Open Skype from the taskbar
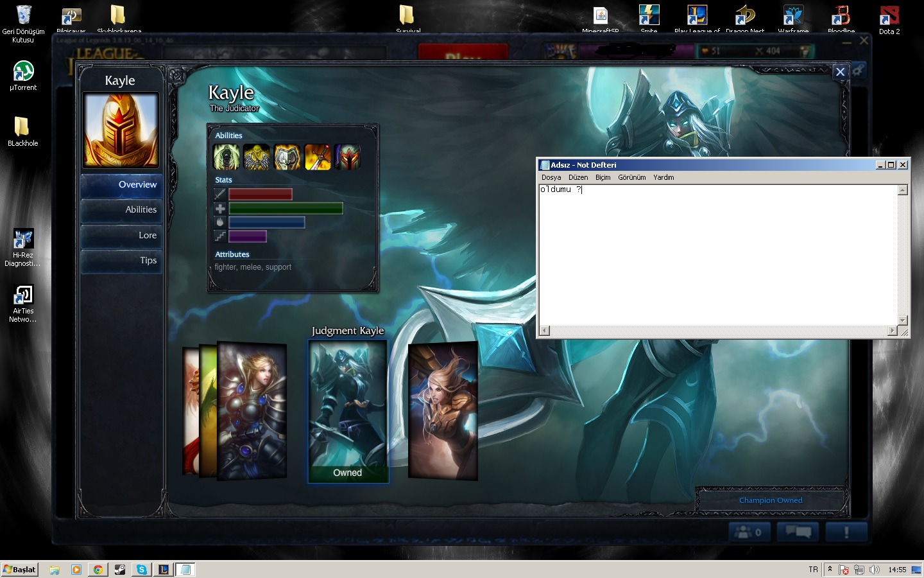The height and width of the screenshot is (578, 924). [x=141, y=570]
